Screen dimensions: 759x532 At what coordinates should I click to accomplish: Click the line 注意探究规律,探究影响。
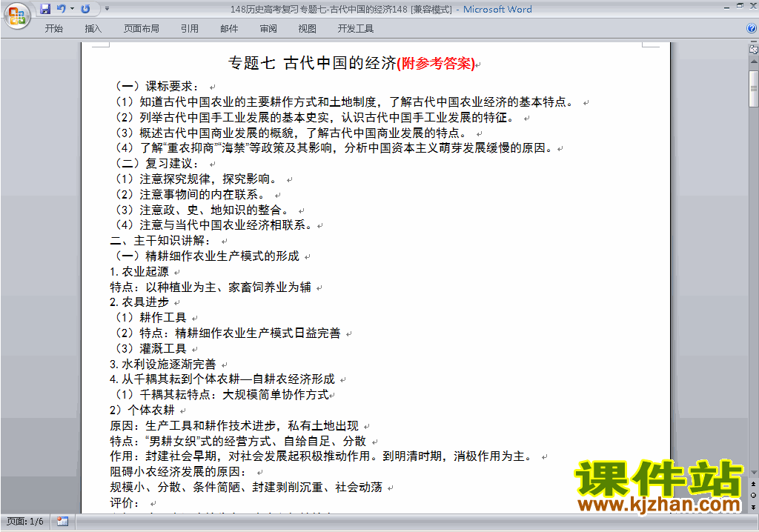tap(197, 179)
